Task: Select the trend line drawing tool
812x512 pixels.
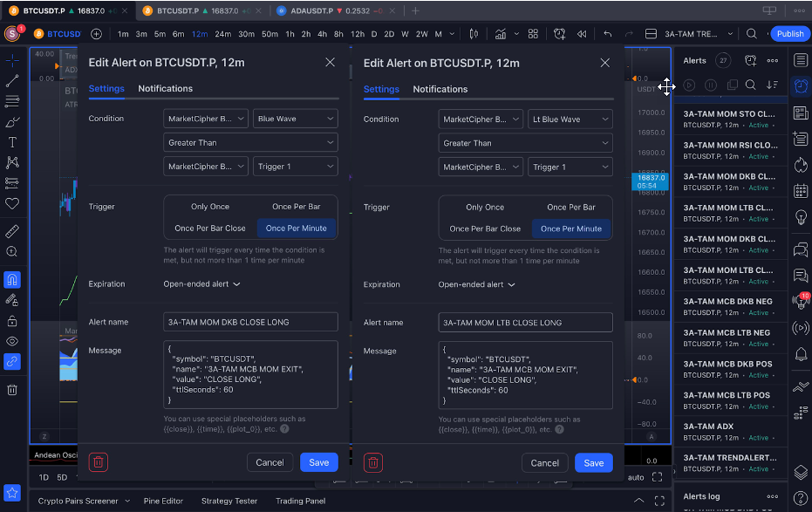Action: (12, 81)
